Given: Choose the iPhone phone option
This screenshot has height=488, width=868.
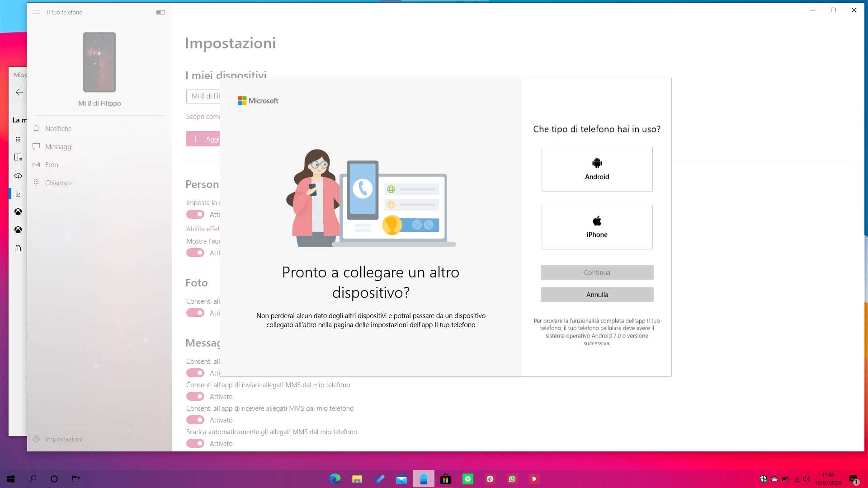Looking at the screenshot, I should pos(597,227).
